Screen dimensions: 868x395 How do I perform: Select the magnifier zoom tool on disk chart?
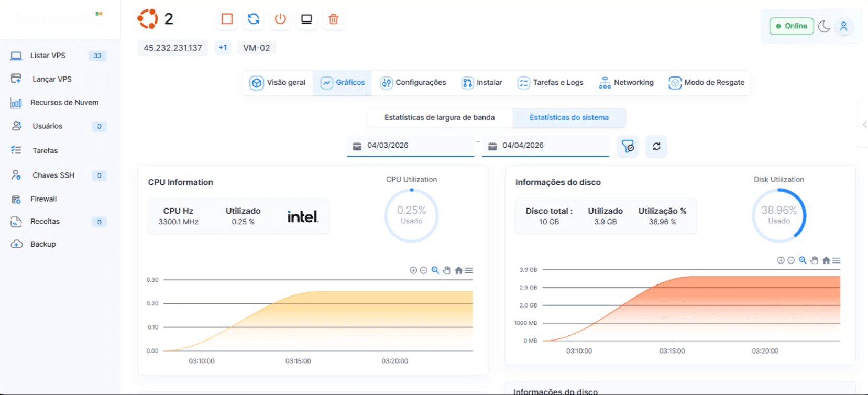click(x=803, y=260)
